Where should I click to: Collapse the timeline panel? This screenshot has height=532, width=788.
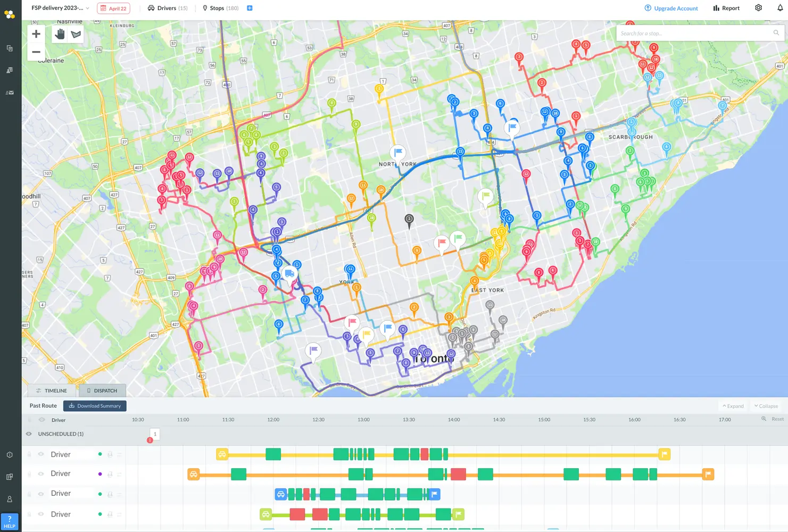[x=766, y=406]
